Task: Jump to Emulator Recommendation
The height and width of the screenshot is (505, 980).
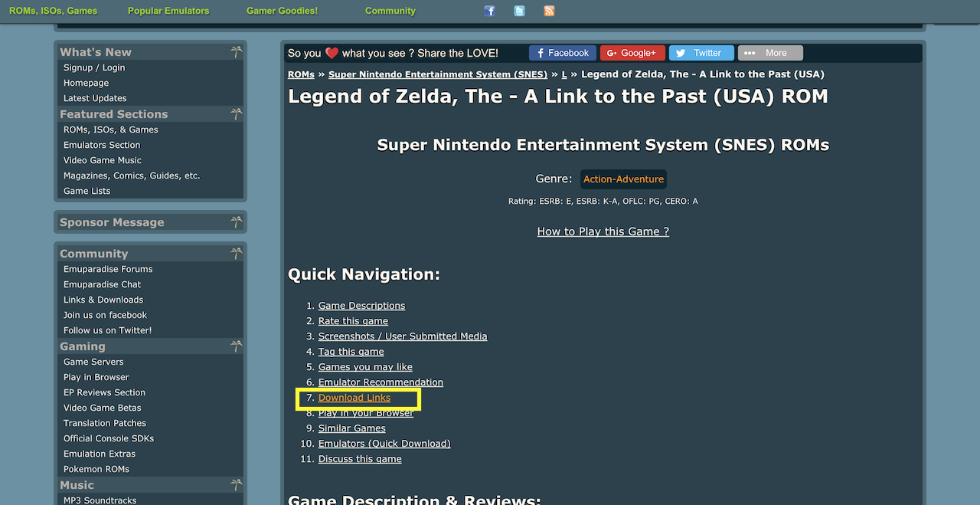Action: click(381, 382)
